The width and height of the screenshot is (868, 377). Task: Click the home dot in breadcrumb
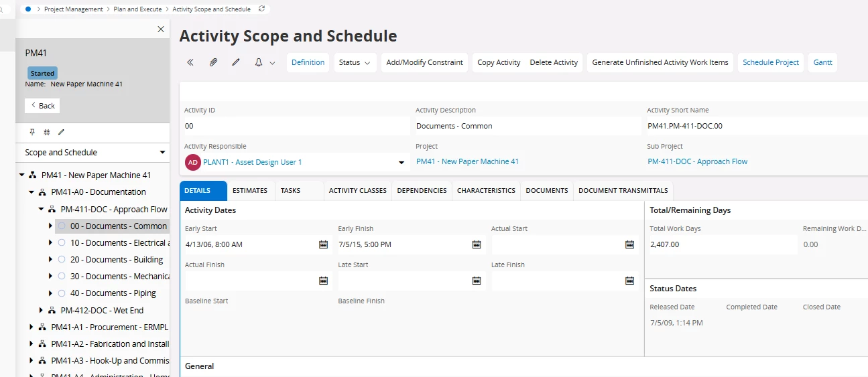27,9
